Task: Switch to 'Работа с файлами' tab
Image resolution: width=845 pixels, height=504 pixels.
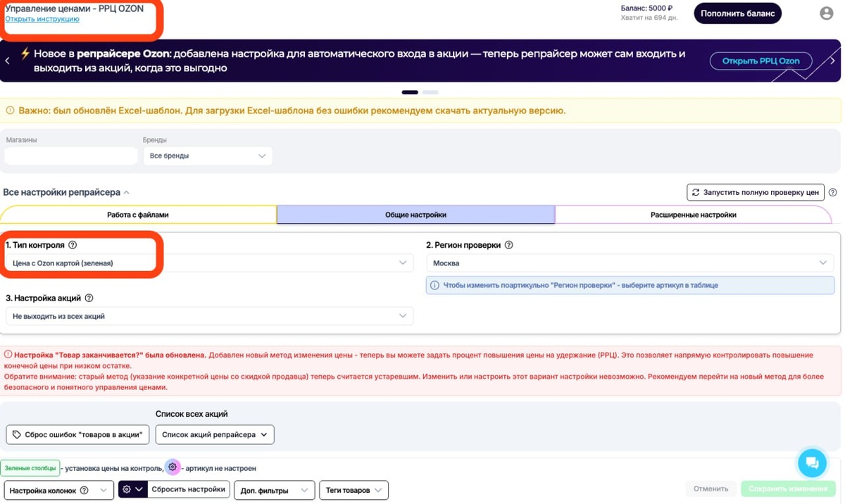Action: 138,215
